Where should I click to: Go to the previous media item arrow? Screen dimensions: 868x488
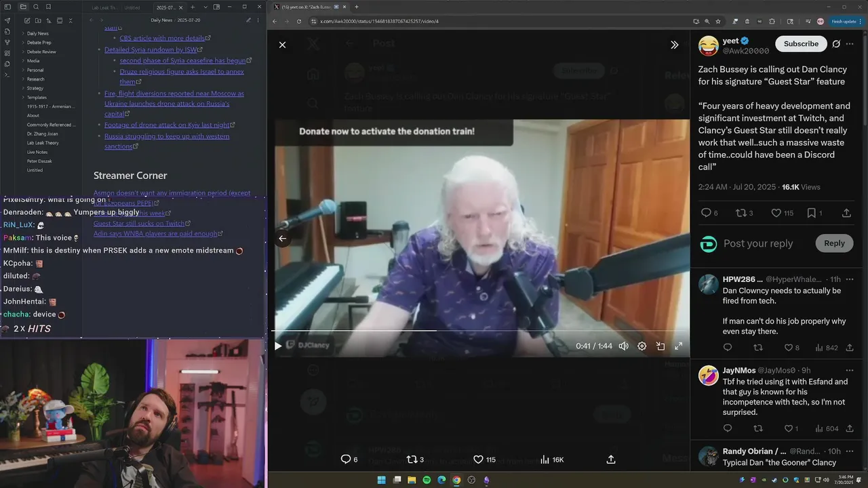pyautogui.click(x=282, y=239)
